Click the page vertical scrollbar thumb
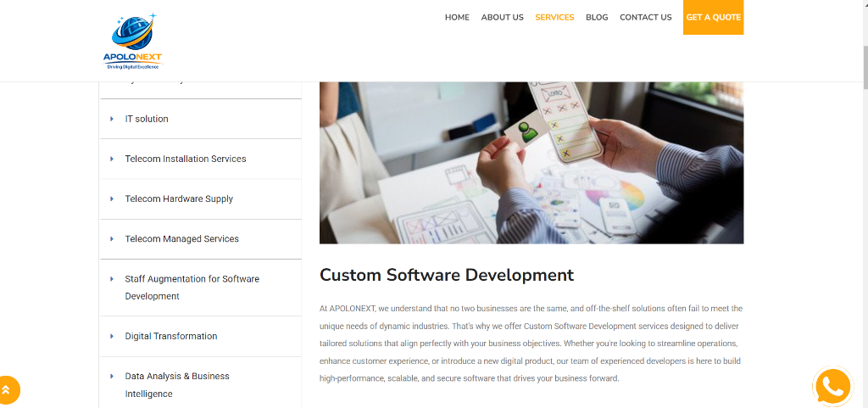This screenshot has height=408, width=868. tap(865, 66)
